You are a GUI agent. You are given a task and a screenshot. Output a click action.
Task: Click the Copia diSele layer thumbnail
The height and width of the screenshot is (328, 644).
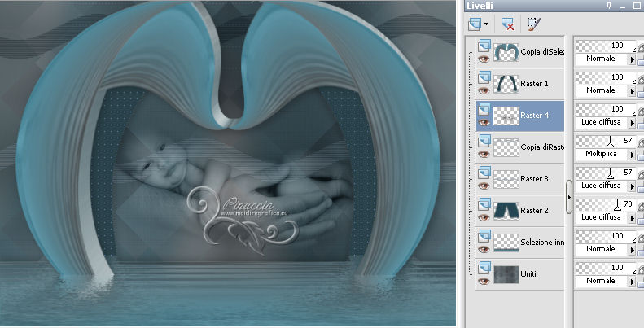tap(506, 52)
